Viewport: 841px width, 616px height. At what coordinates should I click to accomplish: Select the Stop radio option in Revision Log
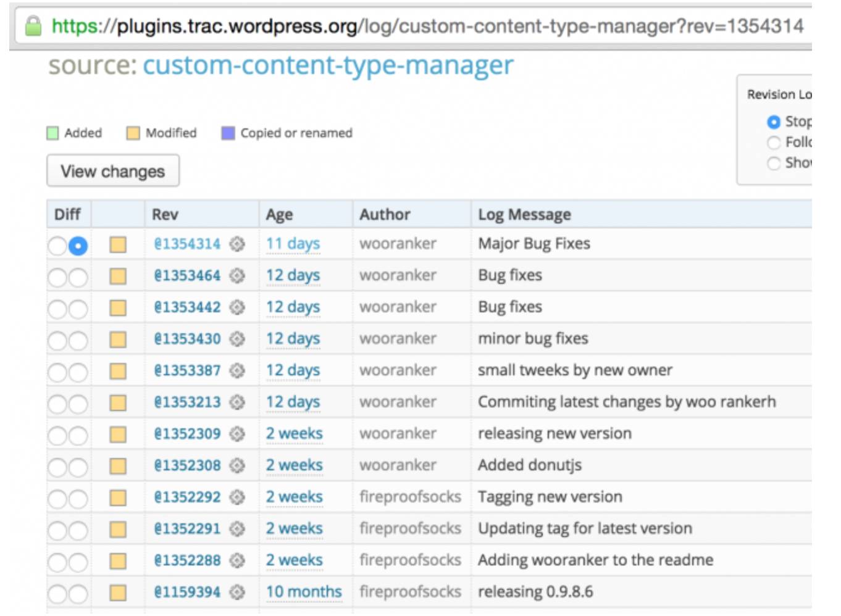pyautogui.click(x=773, y=122)
